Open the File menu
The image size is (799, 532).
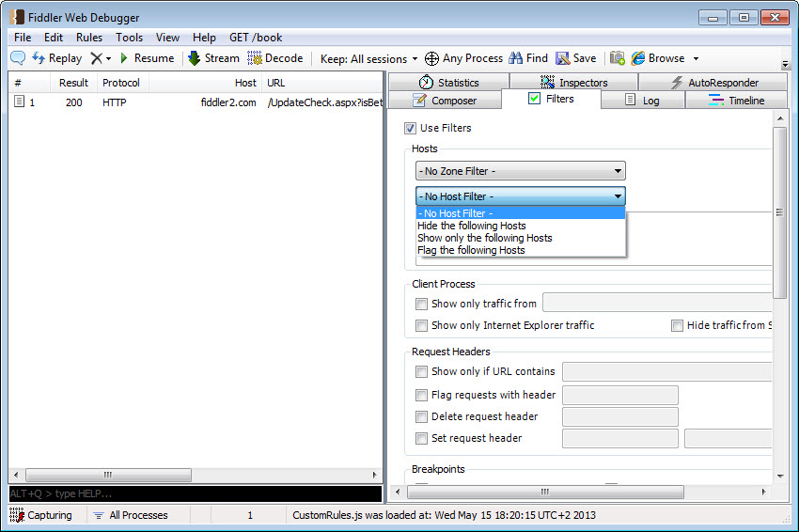pos(23,38)
